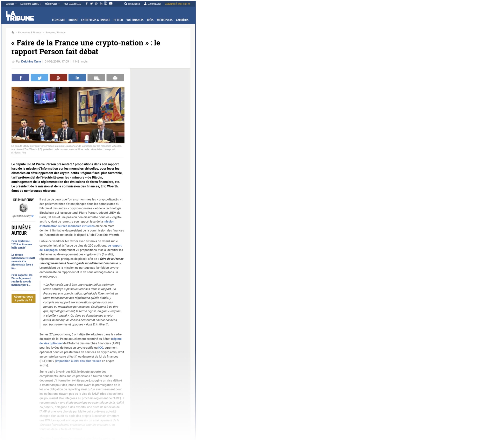The width and height of the screenshot is (486, 448).
Task: Click the home icon in breadcrumb
Action: (13, 33)
